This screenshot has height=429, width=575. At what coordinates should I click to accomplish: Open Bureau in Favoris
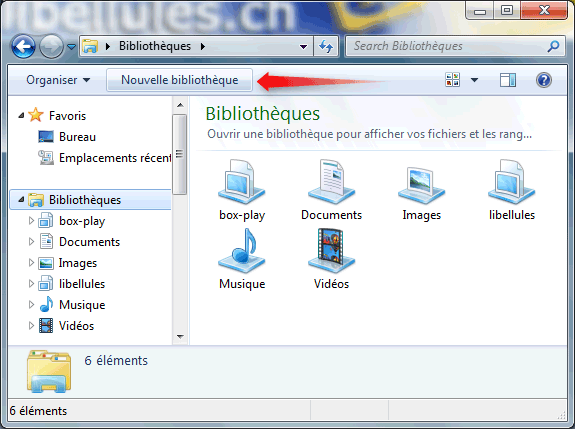(x=77, y=137)
